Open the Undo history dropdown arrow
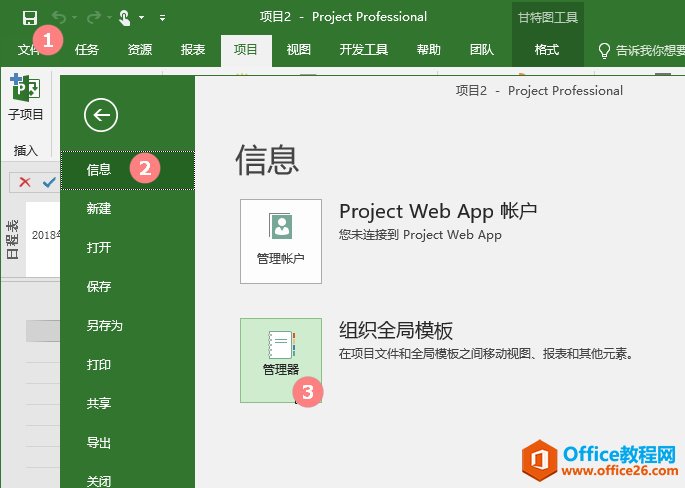Viewport: 685px width, 488px height. pyautogui.click(x=74, y=17)
